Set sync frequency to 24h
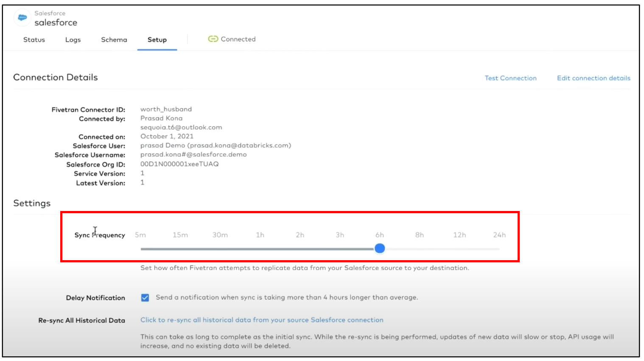The image size is (644, 361). click(499, 235)
